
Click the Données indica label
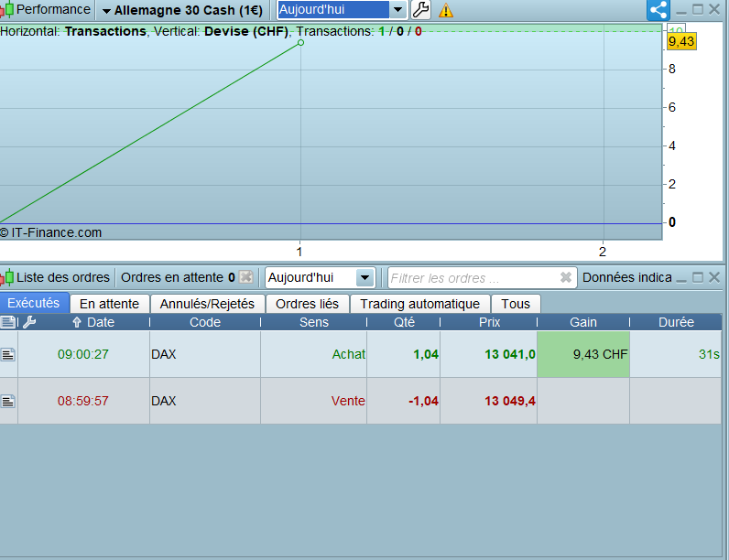pos(626,277)
